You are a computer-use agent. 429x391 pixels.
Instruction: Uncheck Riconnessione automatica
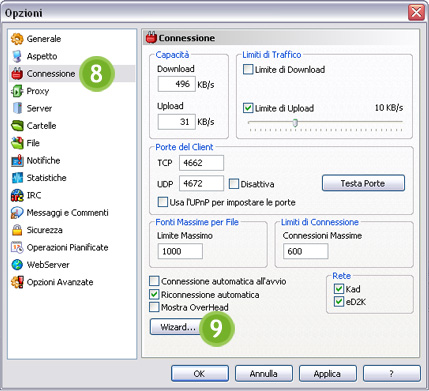tap(154, 295)
